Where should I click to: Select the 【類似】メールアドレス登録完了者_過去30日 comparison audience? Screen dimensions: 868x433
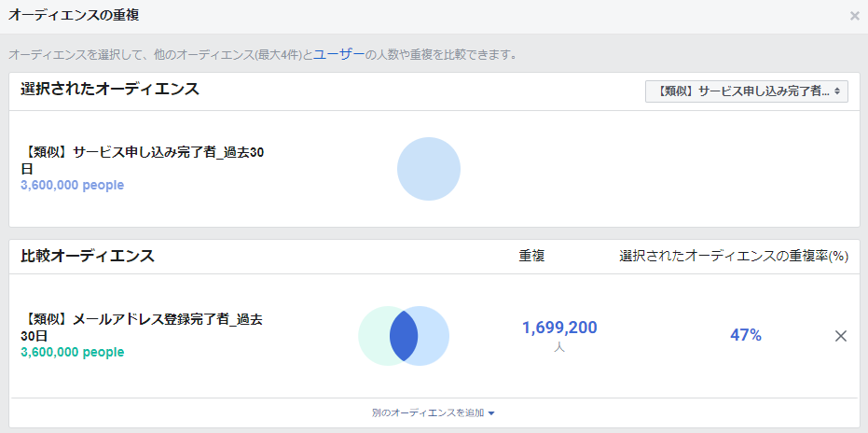tap(141, 328)
